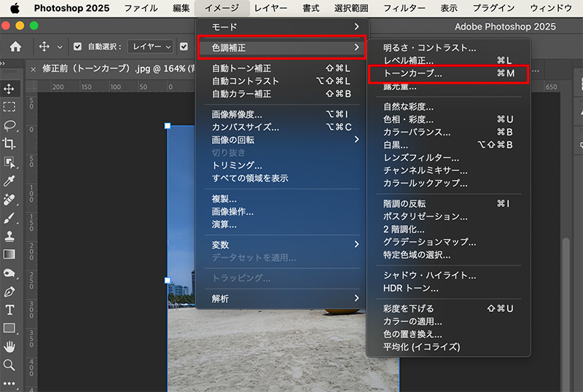Choose 自動コントラスト from Image menu
583x392 pixels.
tap(282, 81)
